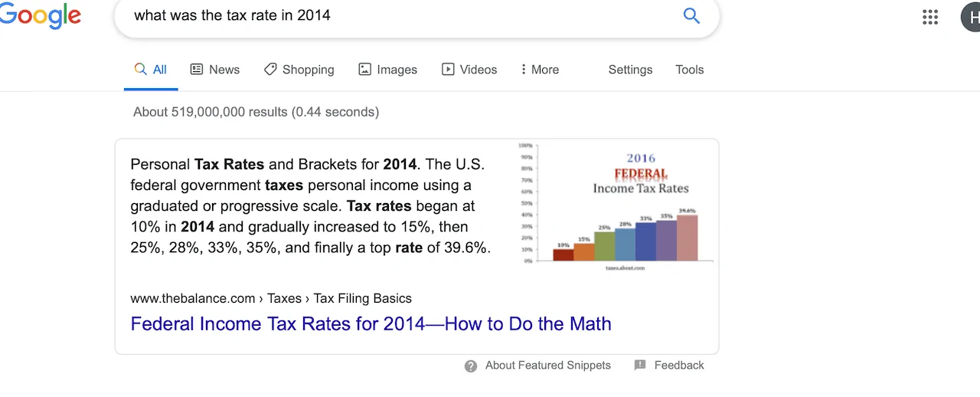The height and width of the screenshot is (397, 980).
Task: Click the question mark help icon
Action: tap(471, 366)
